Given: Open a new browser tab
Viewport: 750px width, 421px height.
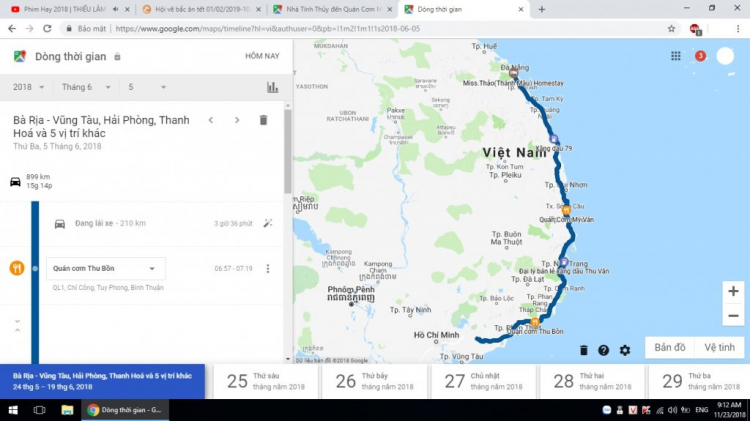Looking at the screenshot, I should pyautogui.click(x=541, y=9).
